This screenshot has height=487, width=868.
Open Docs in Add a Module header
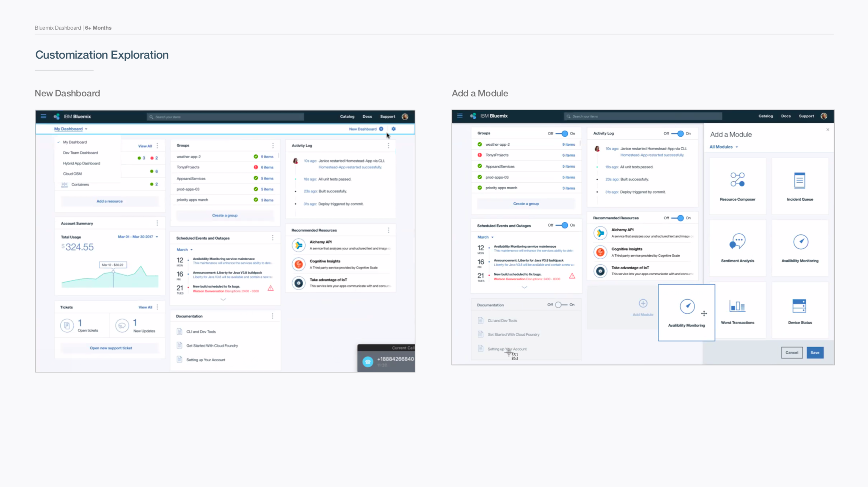click(x=786, y=116)
